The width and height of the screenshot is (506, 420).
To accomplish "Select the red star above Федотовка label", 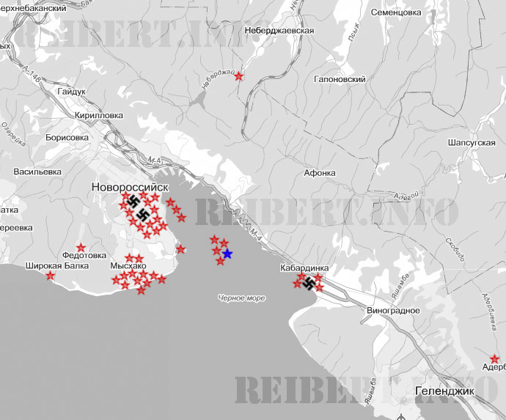I will (x=81, y=248).
